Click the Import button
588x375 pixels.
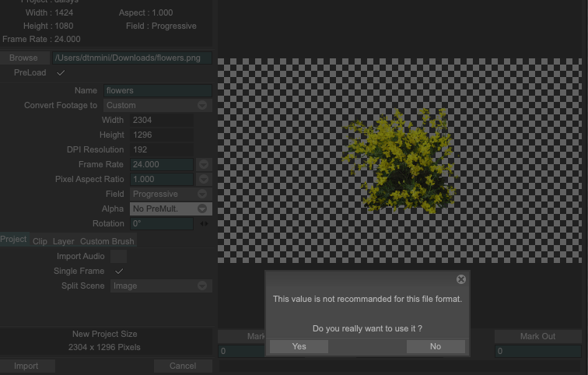click(27, 366)
